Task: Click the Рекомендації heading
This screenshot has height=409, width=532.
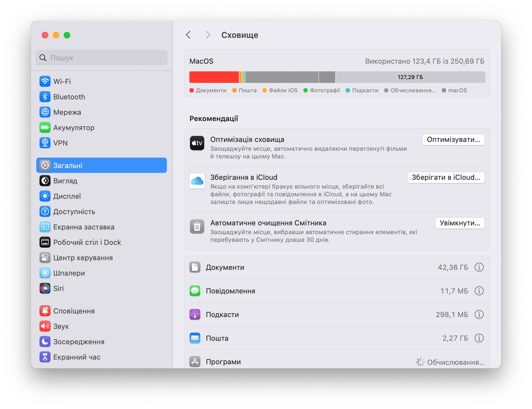Action: tap(214, 119)
